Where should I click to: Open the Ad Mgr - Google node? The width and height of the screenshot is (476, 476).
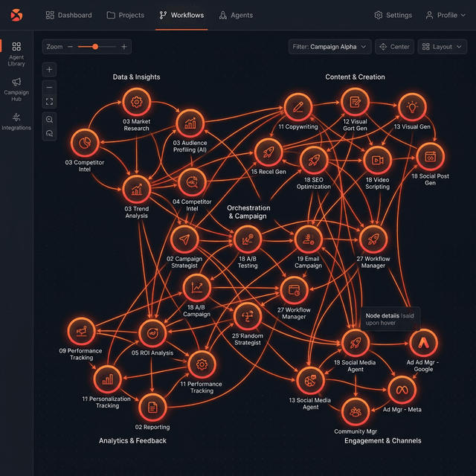click(423, 342)
